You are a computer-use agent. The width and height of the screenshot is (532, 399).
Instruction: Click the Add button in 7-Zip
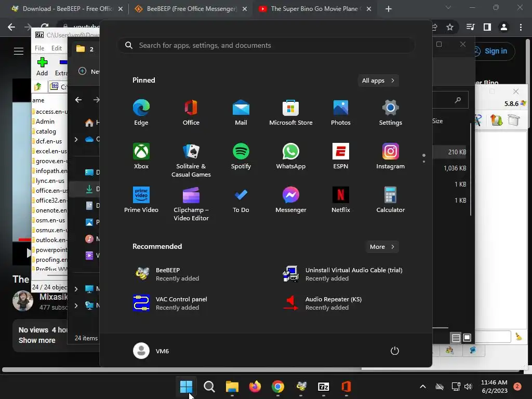coord(42,66)
